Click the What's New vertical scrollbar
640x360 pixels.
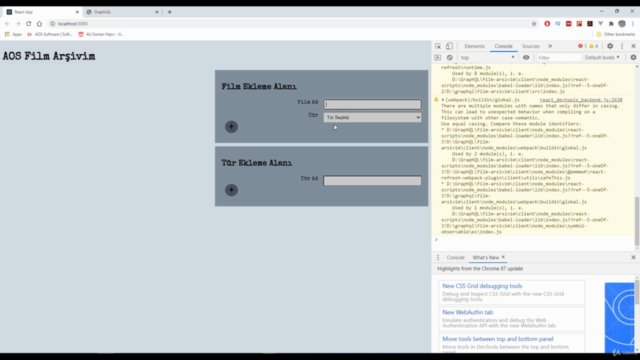point(637,292)
